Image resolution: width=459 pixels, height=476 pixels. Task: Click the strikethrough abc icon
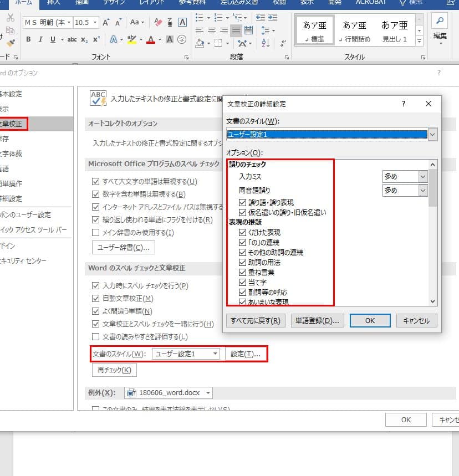coord(72,39)
